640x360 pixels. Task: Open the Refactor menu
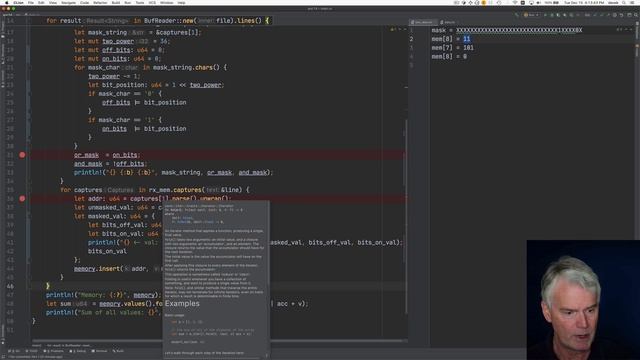coord(100,2)
